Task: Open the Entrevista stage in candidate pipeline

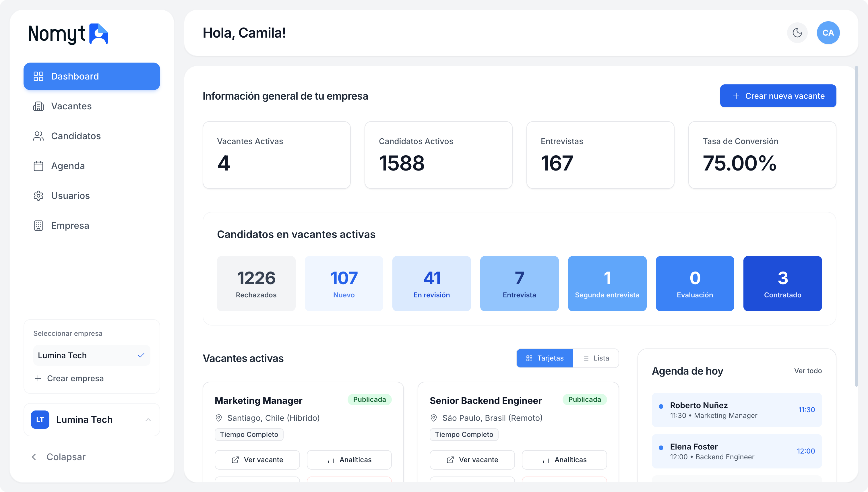Action: coord(519,284)
